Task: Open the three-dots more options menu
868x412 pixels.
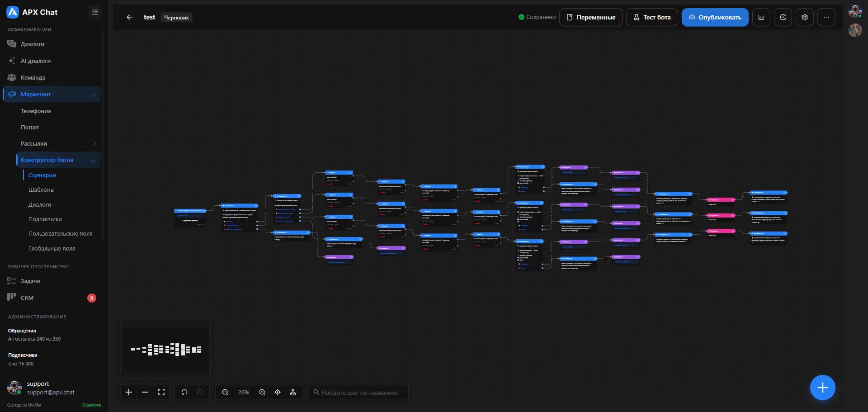Action: (826, 17)
